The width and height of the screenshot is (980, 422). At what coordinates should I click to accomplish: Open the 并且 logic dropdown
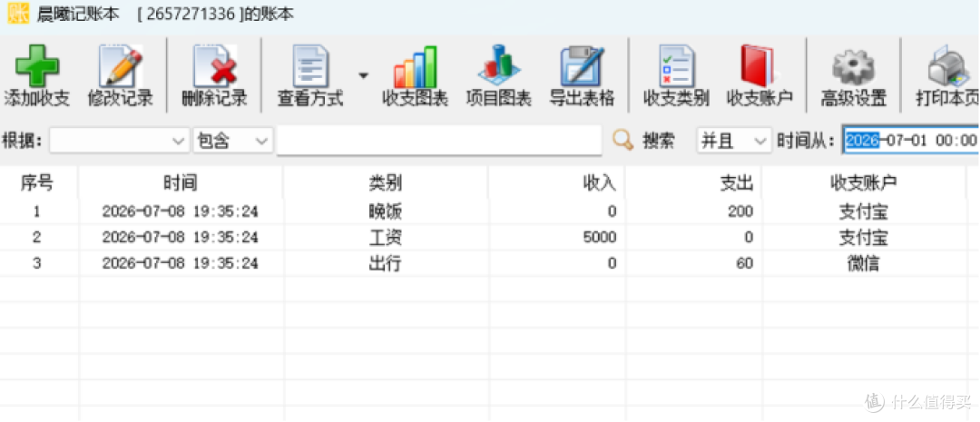734,141
